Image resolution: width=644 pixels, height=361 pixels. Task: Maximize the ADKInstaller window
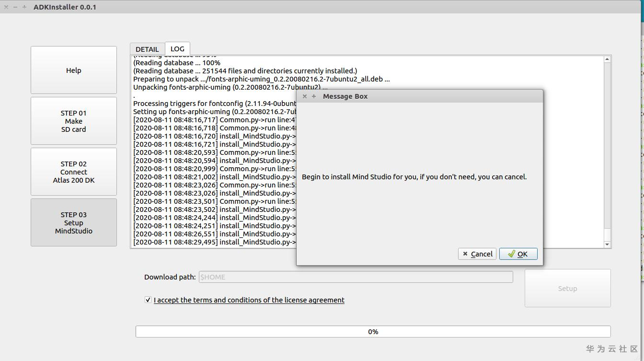click(24, 7)
